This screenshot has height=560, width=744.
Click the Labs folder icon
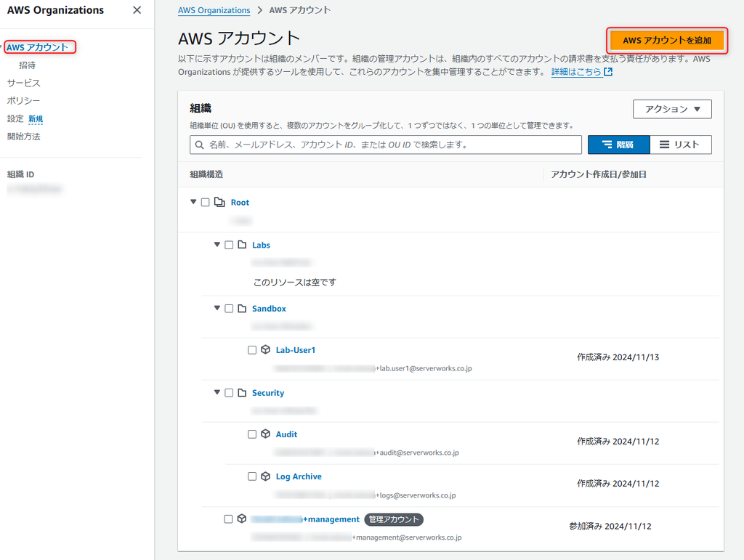tap(242, 245)
